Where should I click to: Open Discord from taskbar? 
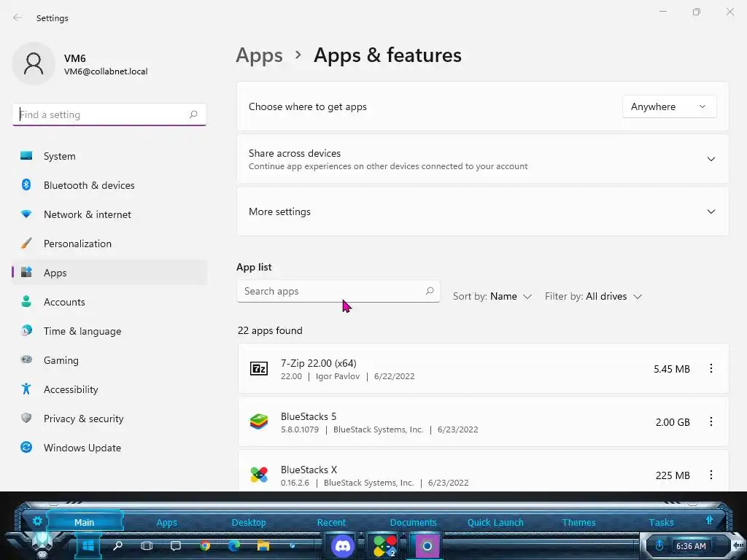[343, 545]
